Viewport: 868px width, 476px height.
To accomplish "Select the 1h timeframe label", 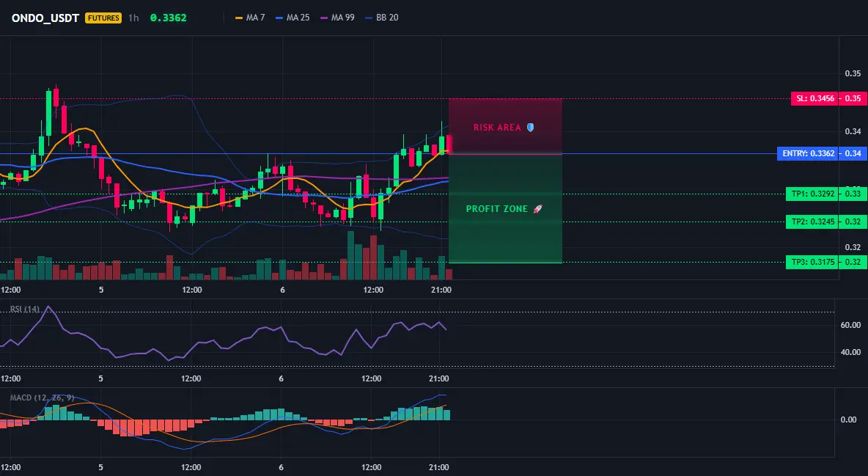I will (x=133, y=18).
